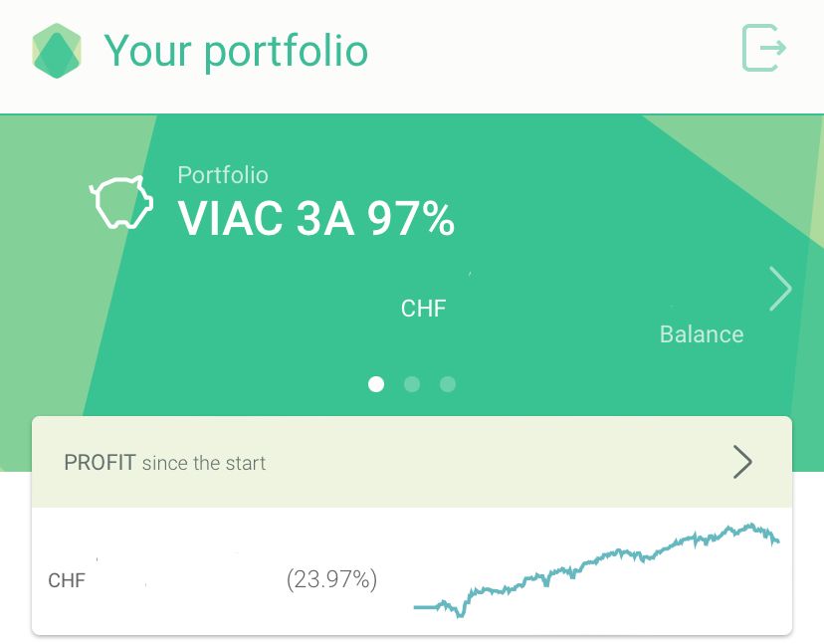The width and height of the screenshot is (824, 644).
Task: Click the Your portfolio title
Action: coord(236,51)
